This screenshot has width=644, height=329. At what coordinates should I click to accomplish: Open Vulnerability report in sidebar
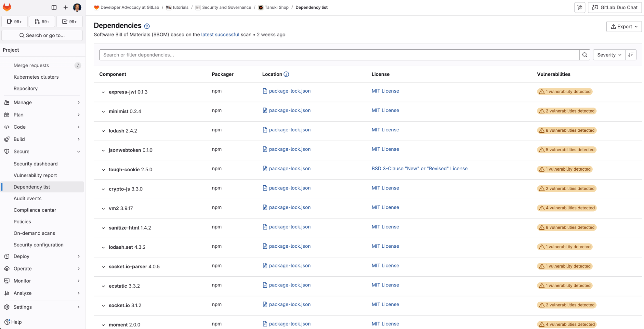pos(43,175)
